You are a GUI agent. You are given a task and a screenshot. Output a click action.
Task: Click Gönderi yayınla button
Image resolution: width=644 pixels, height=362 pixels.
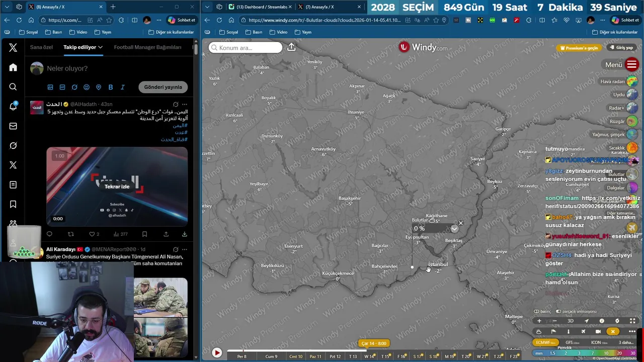(x=163, y=87)
